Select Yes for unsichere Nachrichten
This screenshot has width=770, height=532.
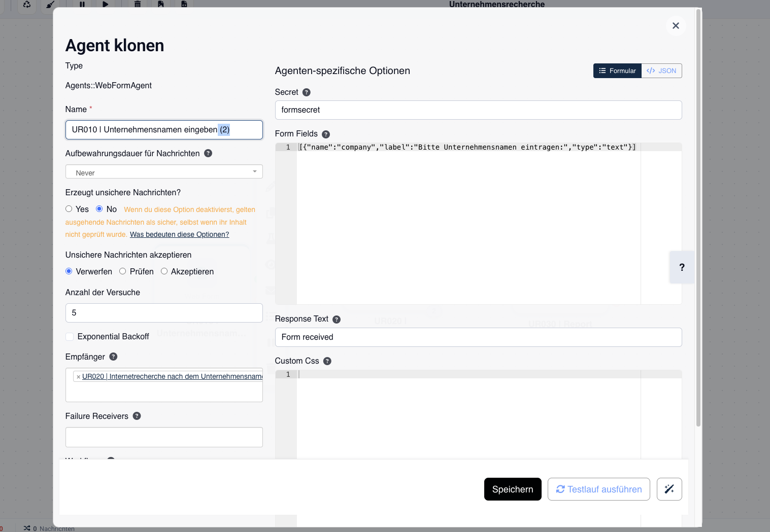point(69,209)
